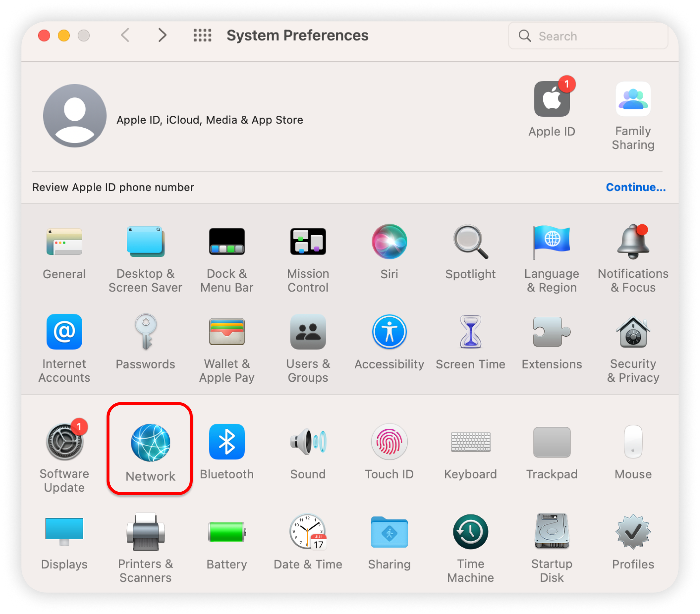Screen dimensions: 700x614
Task: Show all preferences grid button
Action: click(202, 35)
